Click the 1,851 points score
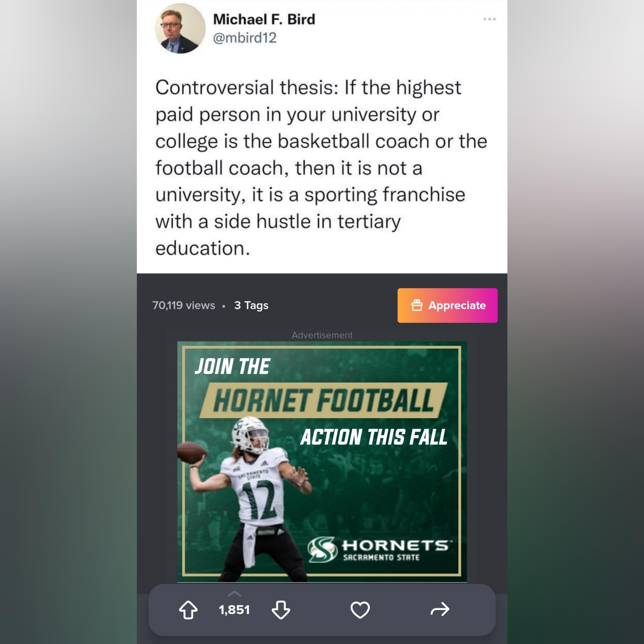 [234, 610]
